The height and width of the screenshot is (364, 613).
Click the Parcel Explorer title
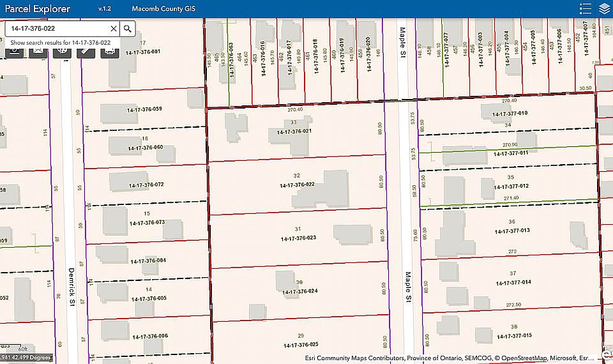pos(38,8)
